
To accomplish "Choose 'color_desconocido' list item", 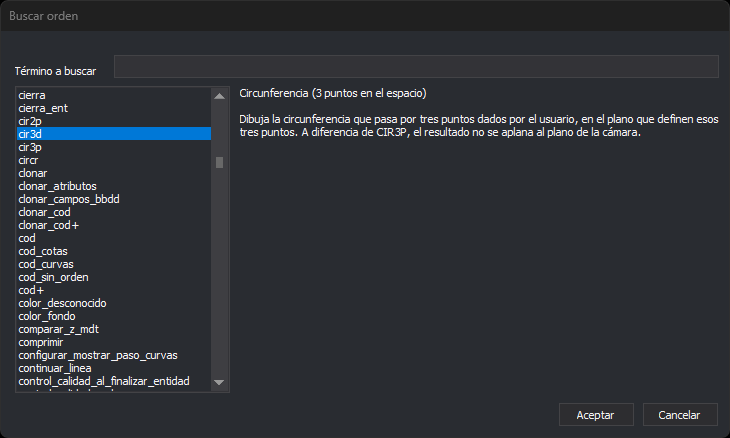I will tap(114, 303).
